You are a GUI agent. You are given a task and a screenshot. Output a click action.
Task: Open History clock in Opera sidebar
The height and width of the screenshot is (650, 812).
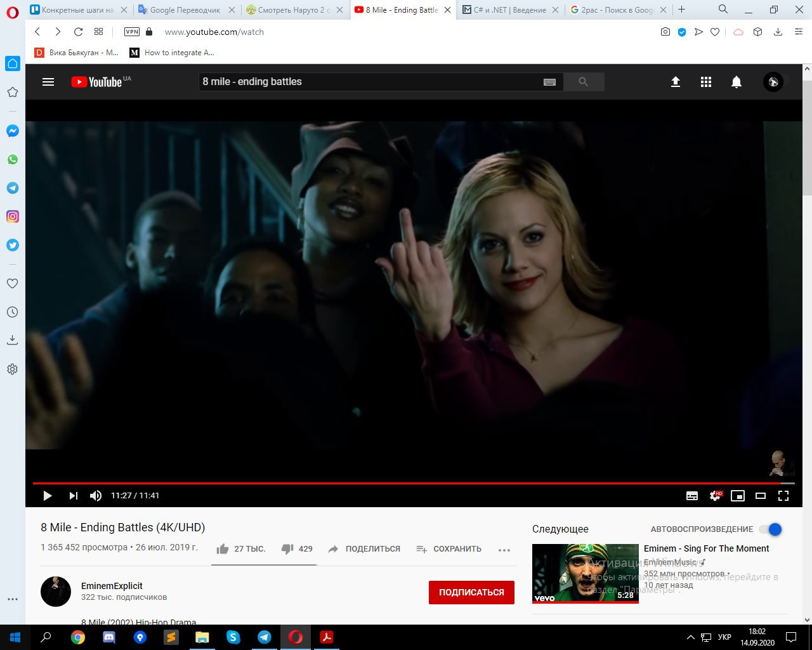pos(12,312)
